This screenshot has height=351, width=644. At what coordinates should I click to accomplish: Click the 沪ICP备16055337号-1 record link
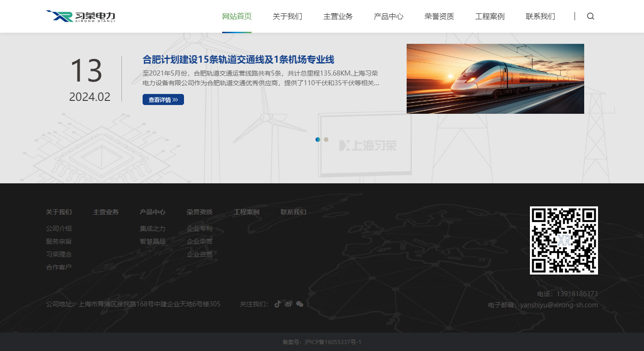(x=333, y=342)
